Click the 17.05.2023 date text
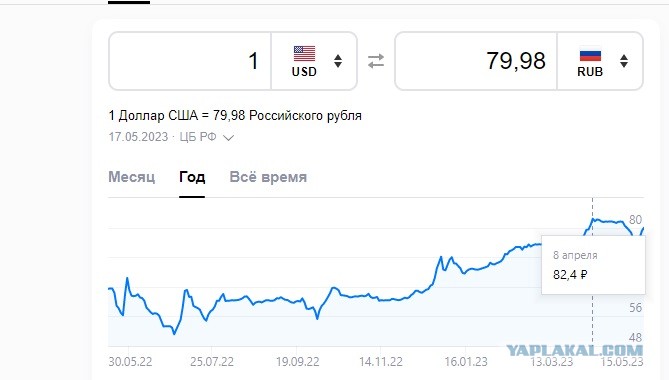669x380 pixels. click(138, 137)
